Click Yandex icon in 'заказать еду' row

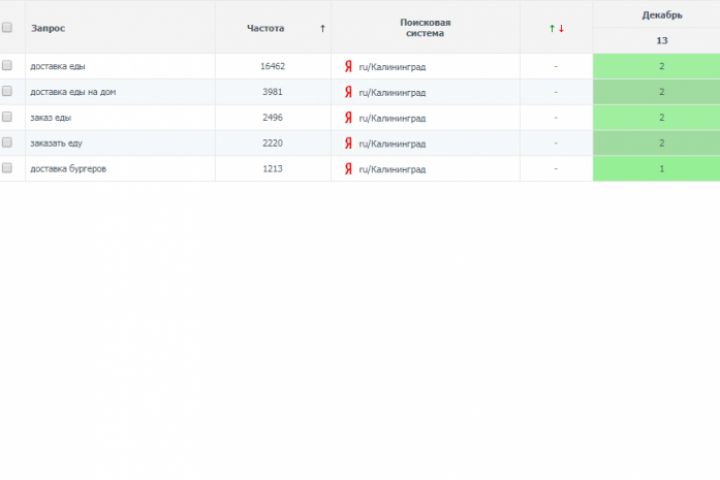(x=349, y=143)
